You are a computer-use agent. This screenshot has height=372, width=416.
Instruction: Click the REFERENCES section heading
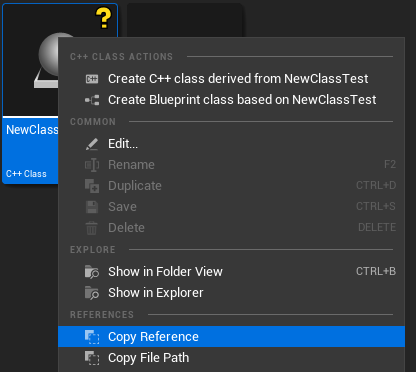102,315
